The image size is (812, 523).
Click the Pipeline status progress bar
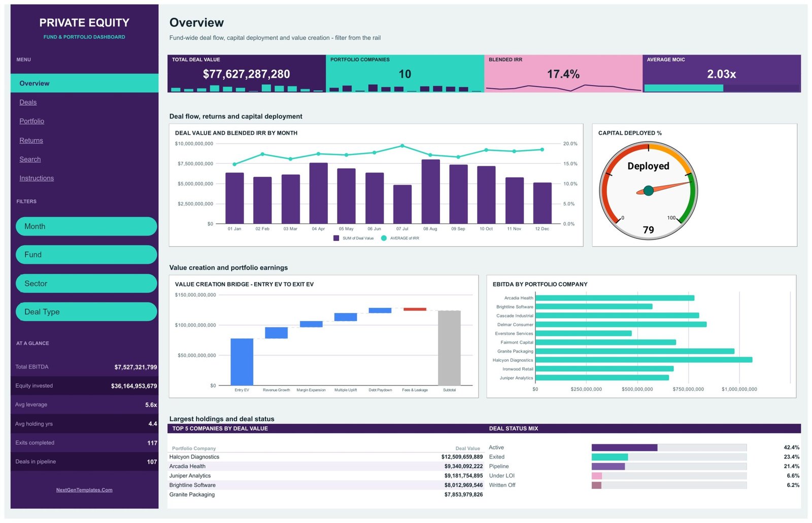(669, 466)
